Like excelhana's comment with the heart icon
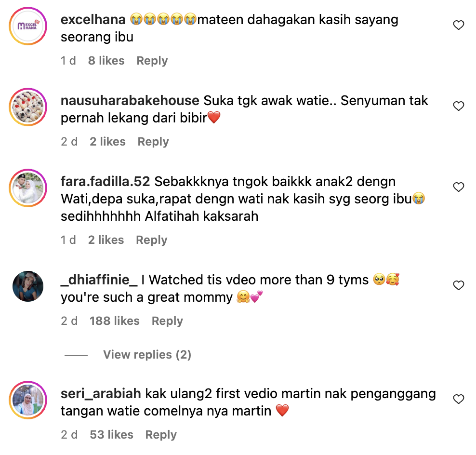 (458, 25)
